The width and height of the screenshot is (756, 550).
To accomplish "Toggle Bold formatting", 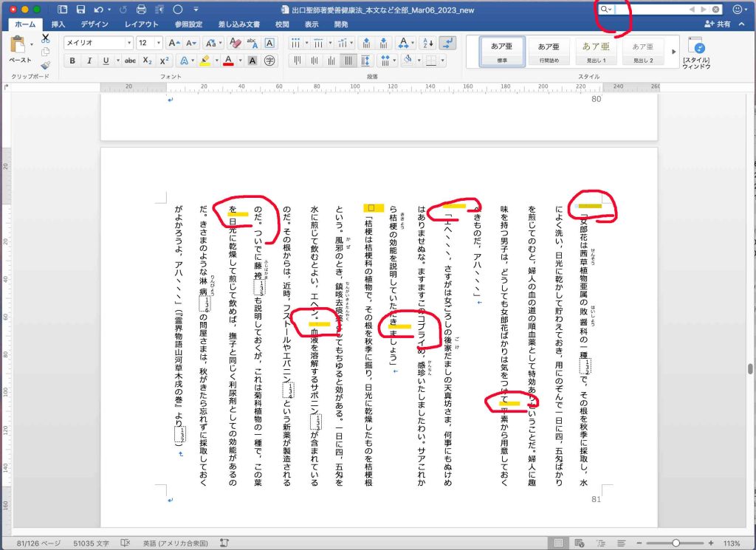I will [72, 61].
